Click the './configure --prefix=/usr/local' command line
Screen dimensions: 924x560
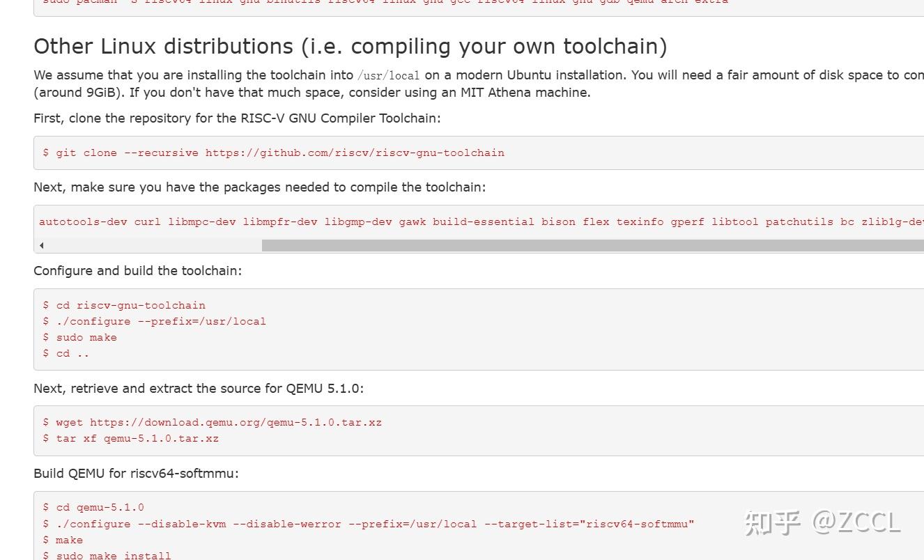click(154, 321)
